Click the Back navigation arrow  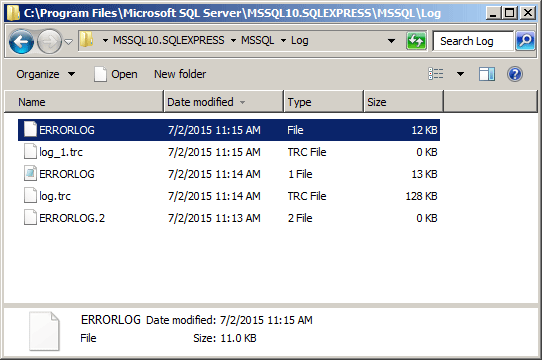(x=21, y=41)
